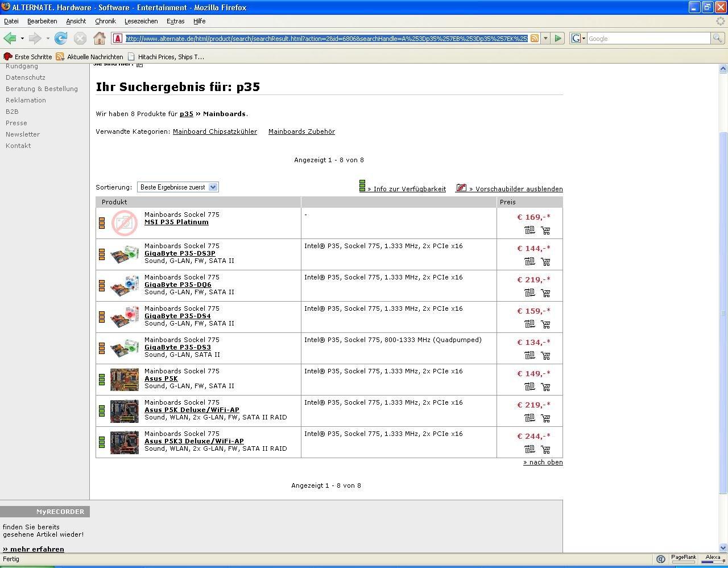728x568 pixels.
Task: Add GigaByte P35-DS4 to shopping cart
Action: tap(545, 324)
